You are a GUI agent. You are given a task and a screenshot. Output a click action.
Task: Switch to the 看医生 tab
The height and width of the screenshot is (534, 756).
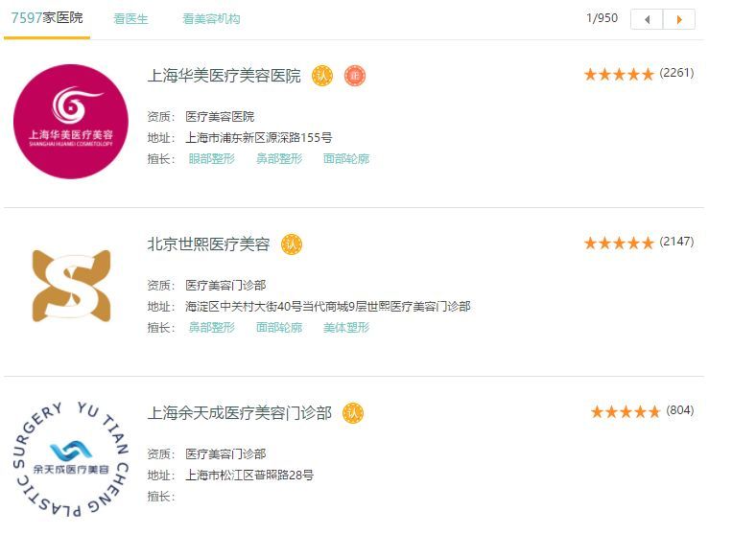coord(130,19)
